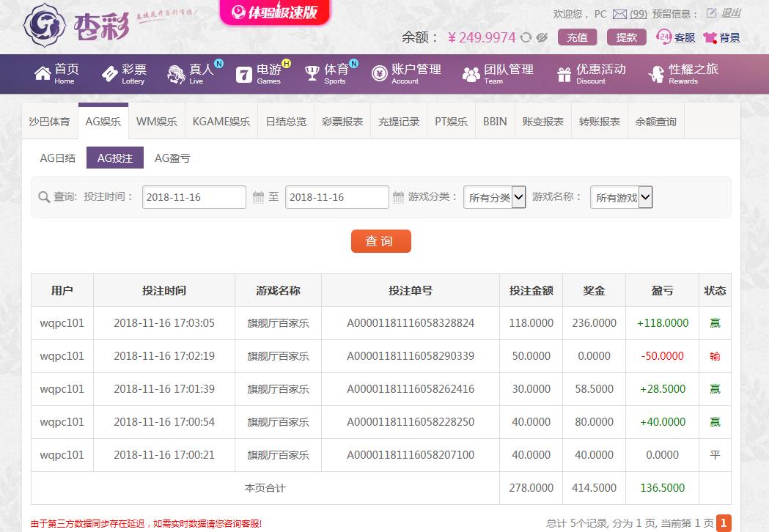Click the 投注单号 column header

coord(411,291)
